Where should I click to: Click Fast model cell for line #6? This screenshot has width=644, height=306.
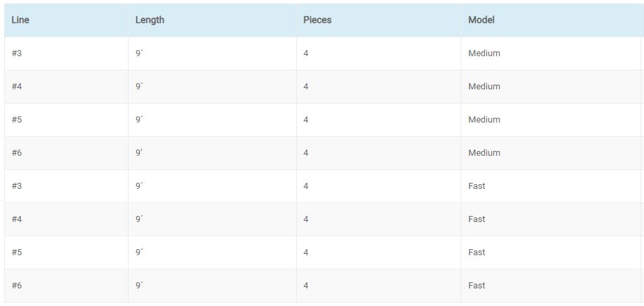pos(551,286)
